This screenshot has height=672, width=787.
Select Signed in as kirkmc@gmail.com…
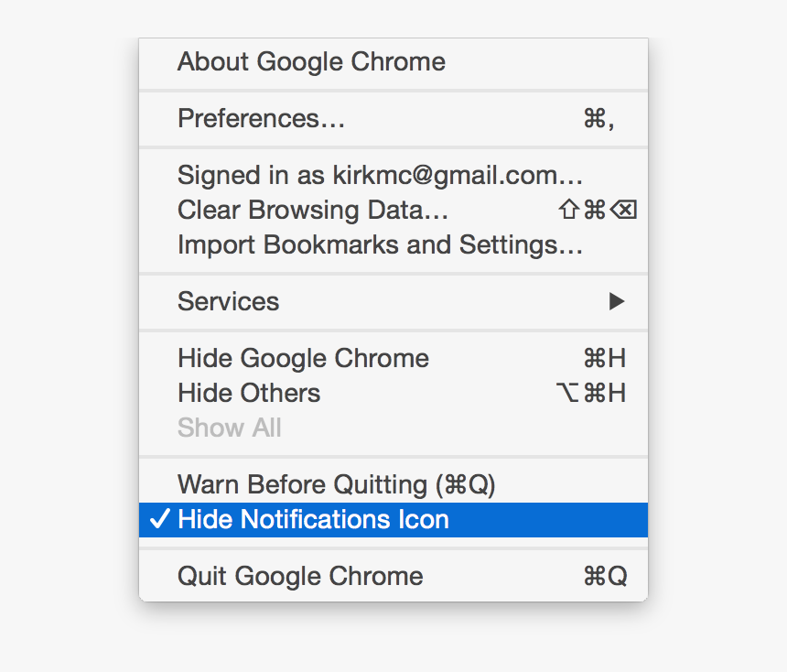pyautogui.click(x=393, y=175)
